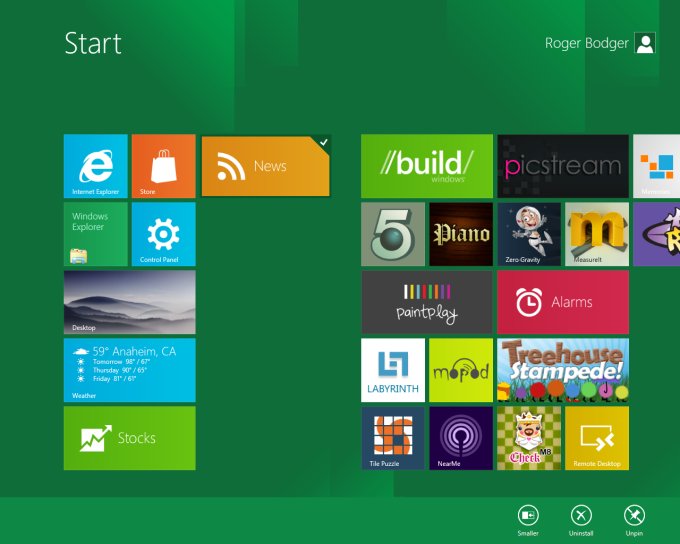
Task: Deselect the checked News tile
Action: click(x=265, y=166)
